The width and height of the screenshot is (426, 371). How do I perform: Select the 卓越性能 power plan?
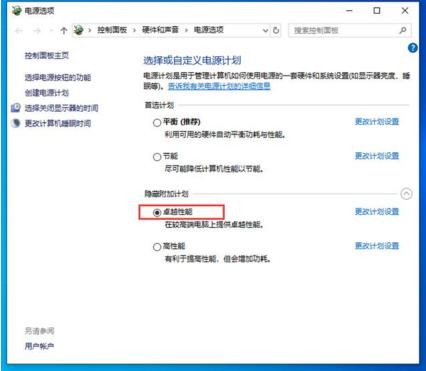[157, 212]
